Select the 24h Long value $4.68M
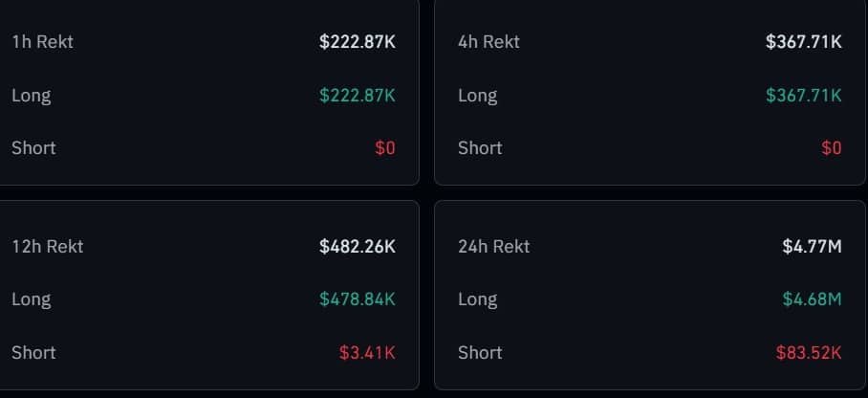 coord(813,299)
